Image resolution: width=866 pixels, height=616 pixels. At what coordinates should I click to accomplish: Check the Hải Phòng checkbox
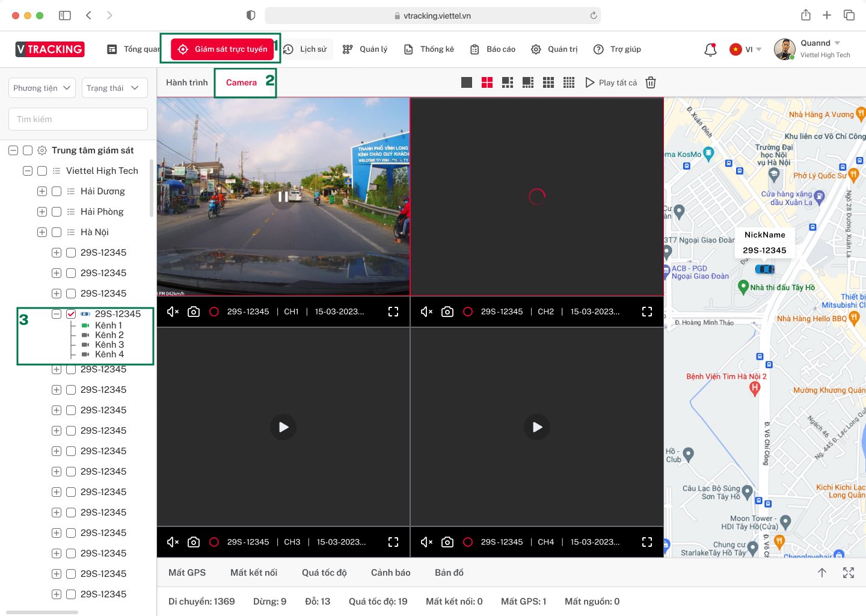pos(57,212)
